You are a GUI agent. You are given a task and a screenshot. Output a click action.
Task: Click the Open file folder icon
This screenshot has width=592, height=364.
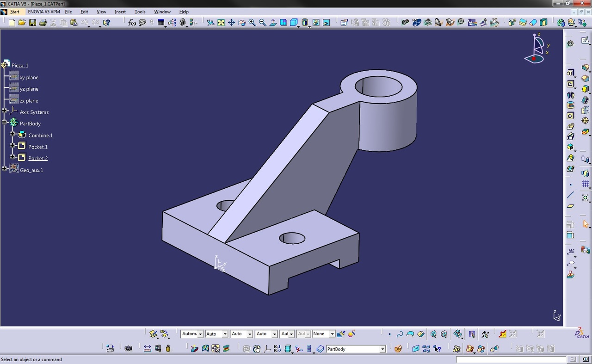22,22
